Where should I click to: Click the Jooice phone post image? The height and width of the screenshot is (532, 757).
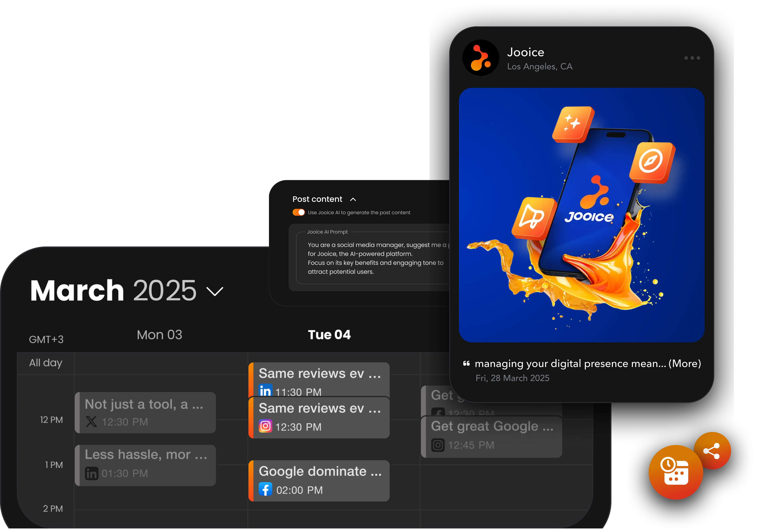pyautogui.click(x=582, y=215)
